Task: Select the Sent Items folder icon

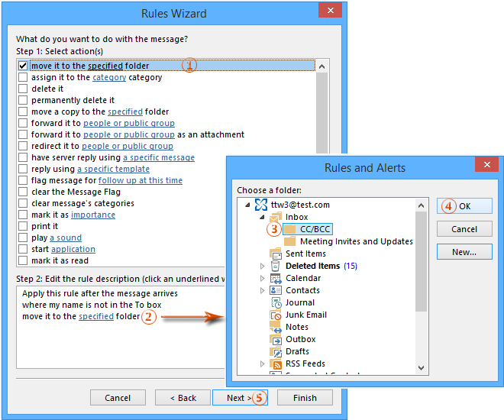Action: [276, 254]
